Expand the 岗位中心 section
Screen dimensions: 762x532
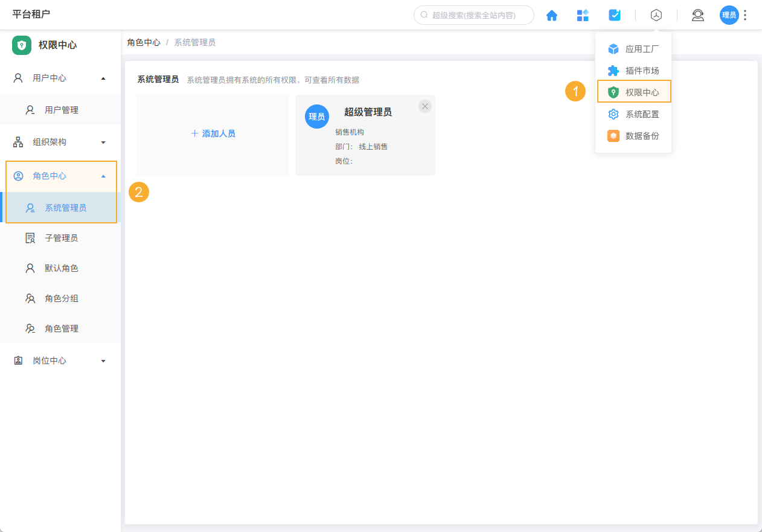103,361
